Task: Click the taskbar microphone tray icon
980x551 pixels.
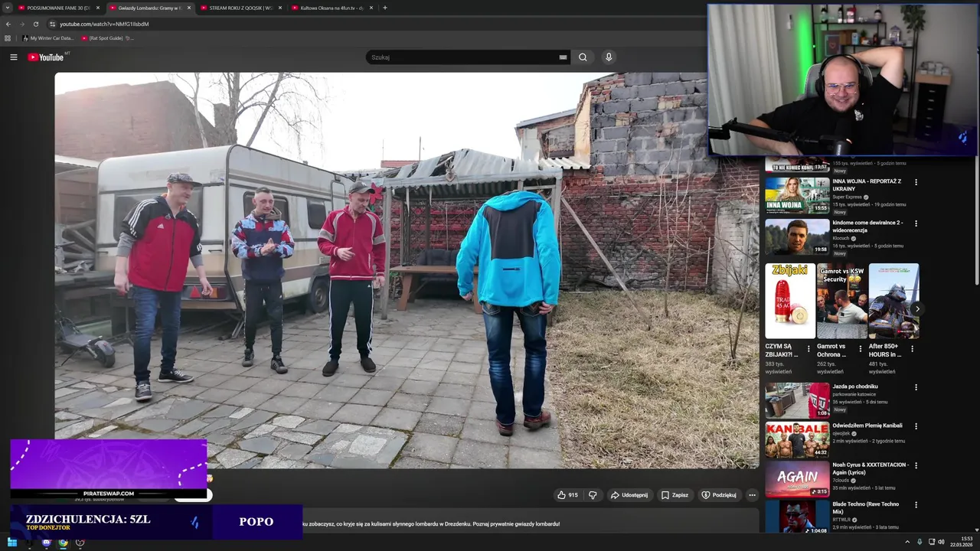Action: click(x=920, y=542)
